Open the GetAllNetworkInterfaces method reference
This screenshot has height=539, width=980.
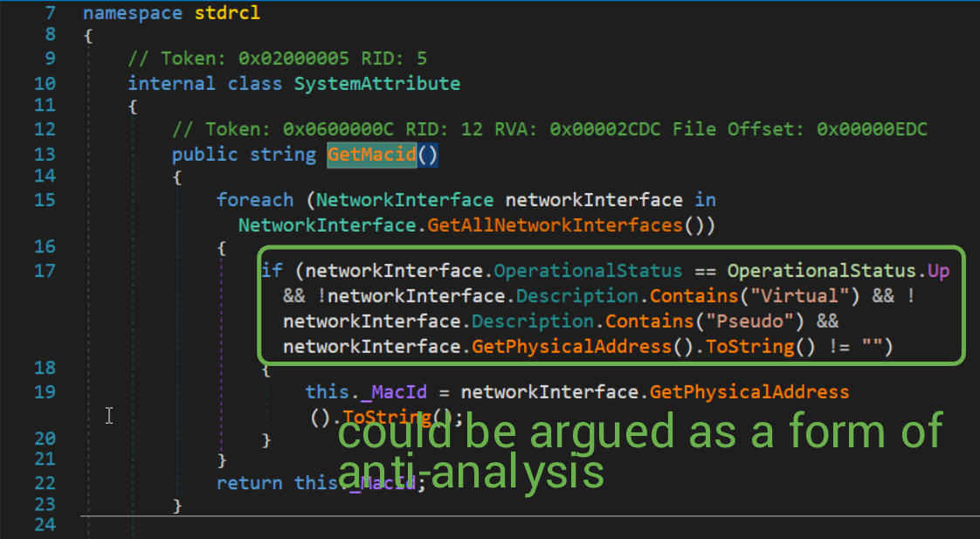coord(555,225)
